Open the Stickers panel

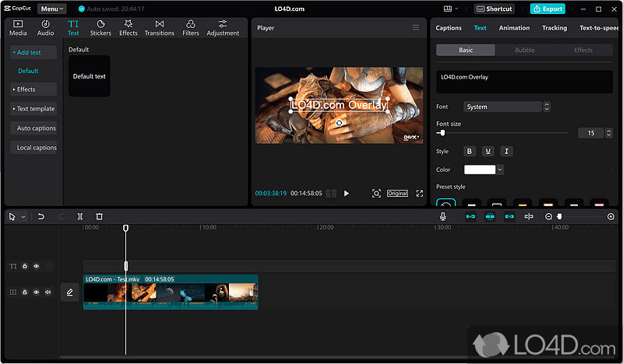[100, 28]
